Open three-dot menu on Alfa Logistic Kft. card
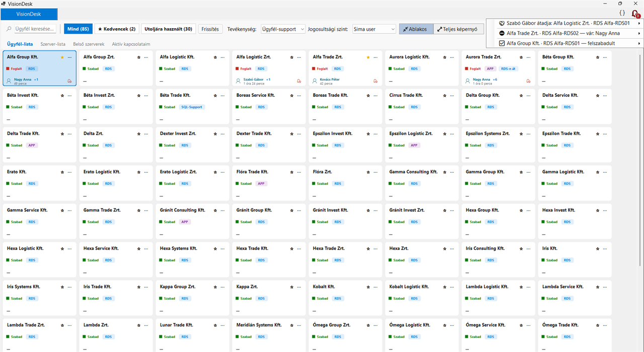The image size is (644, 352). [x=222, y=57]
